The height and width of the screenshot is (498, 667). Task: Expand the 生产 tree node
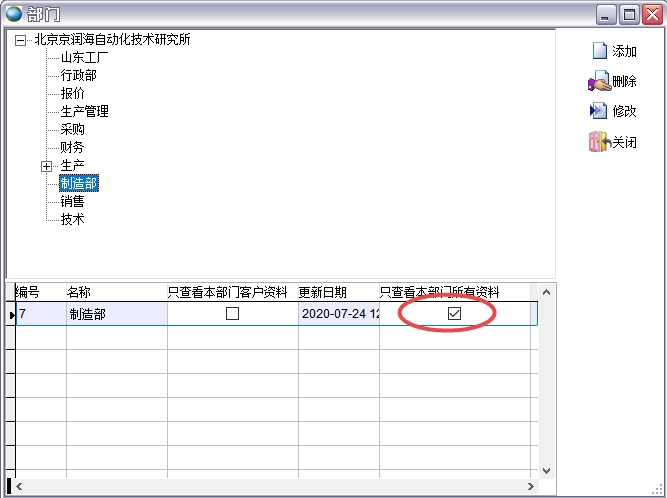point(46,166)
